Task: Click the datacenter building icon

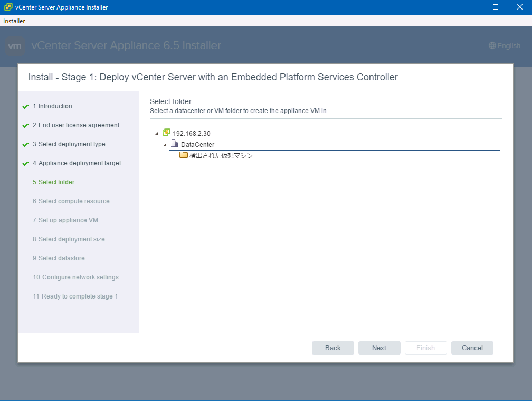Action: click(x=175, y=144)
